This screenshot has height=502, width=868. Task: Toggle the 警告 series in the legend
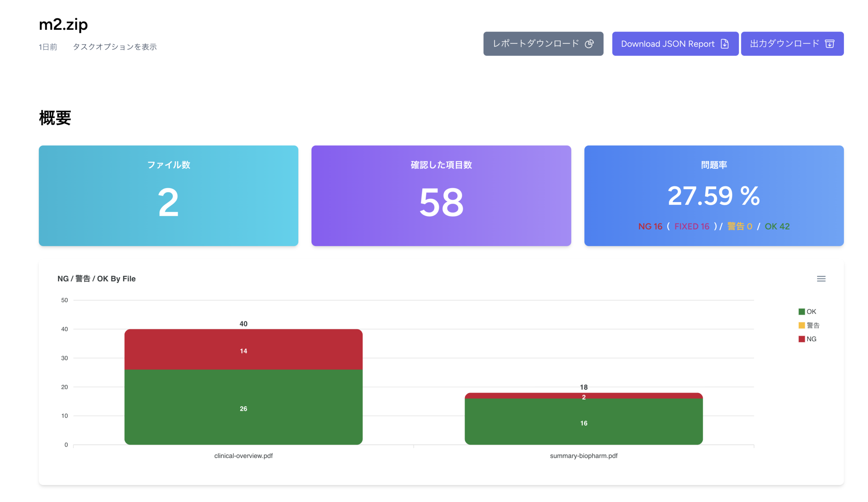click(809, 325)
